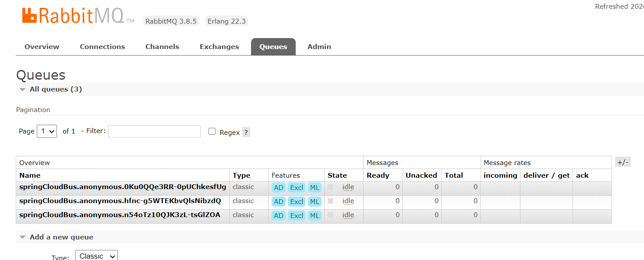Viewport: 644px width, 260px height.
Task: Open queue springCloudBus.anonymous.0Ku0QQe3RR-0pUChkesfUg
Action: (x=123, y=187)
